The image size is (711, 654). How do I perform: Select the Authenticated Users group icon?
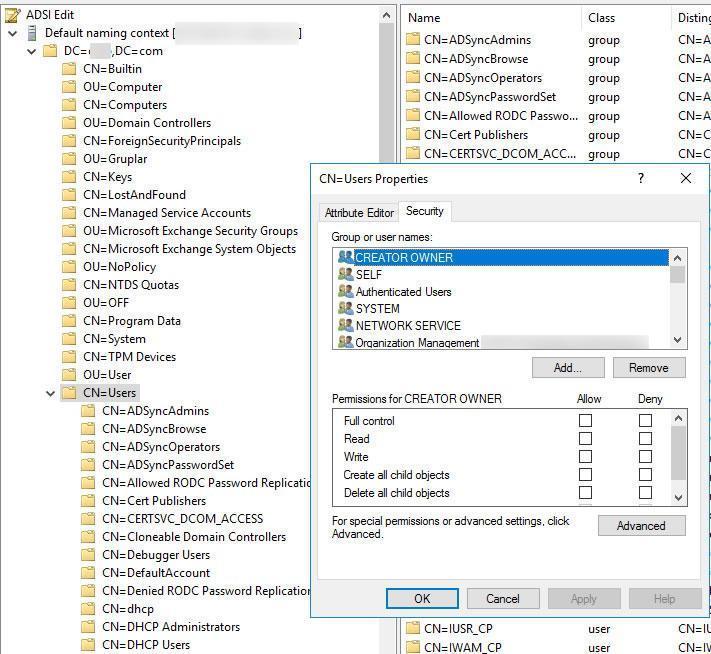point(346,292)
